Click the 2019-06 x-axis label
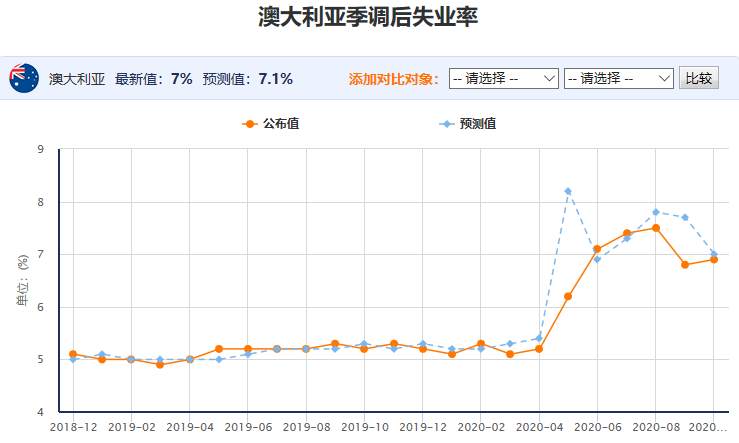 (x=248, y=427)
